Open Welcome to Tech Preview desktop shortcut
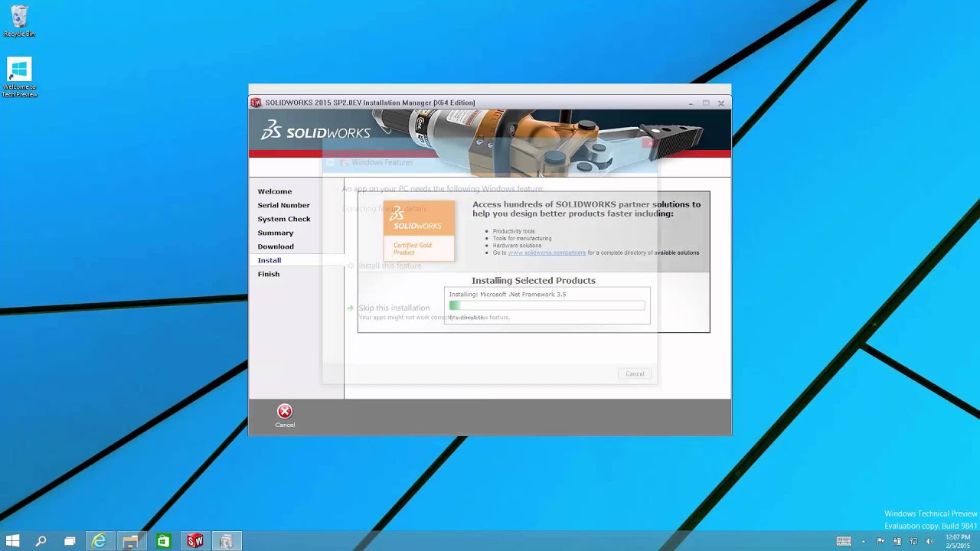 tap(19, 77)
